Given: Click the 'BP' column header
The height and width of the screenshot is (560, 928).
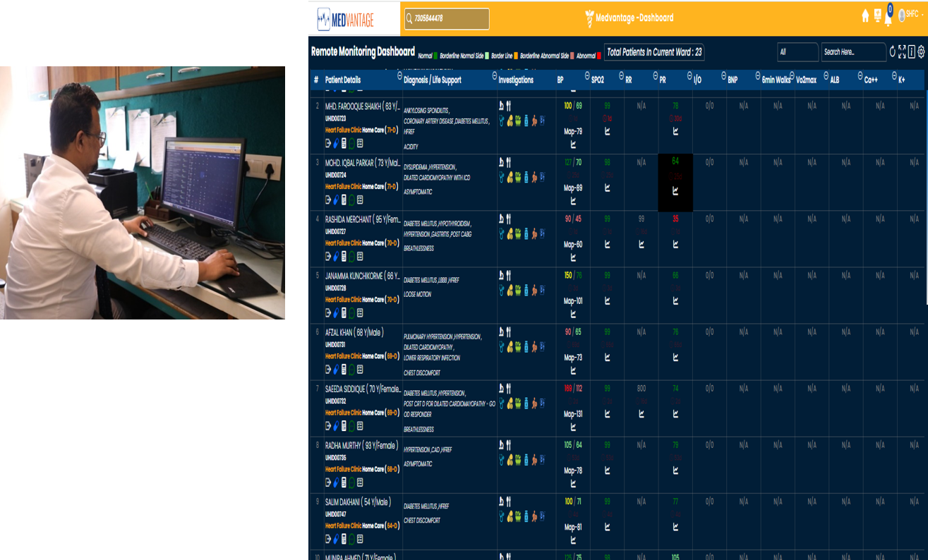Looking at the screenshot, I should 560,80.
